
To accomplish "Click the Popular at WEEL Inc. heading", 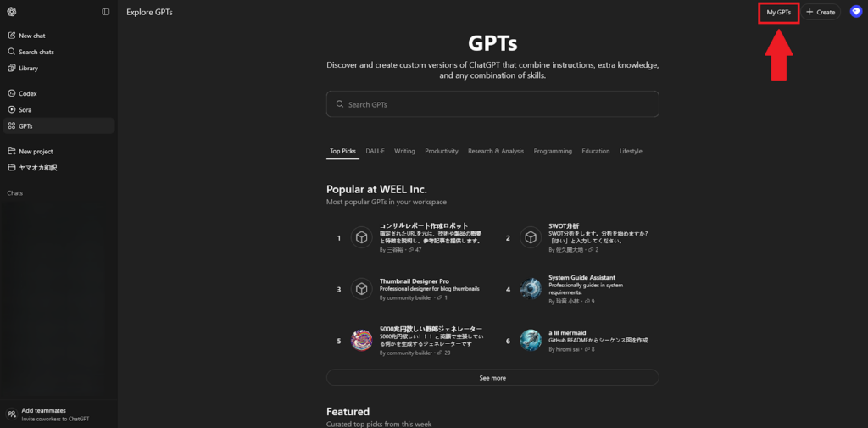I will pyautogui.click(x=376, y=189).
